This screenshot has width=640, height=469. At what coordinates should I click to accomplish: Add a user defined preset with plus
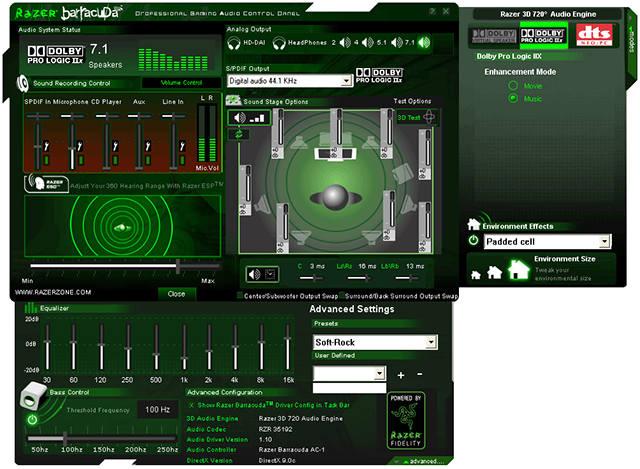401,375
